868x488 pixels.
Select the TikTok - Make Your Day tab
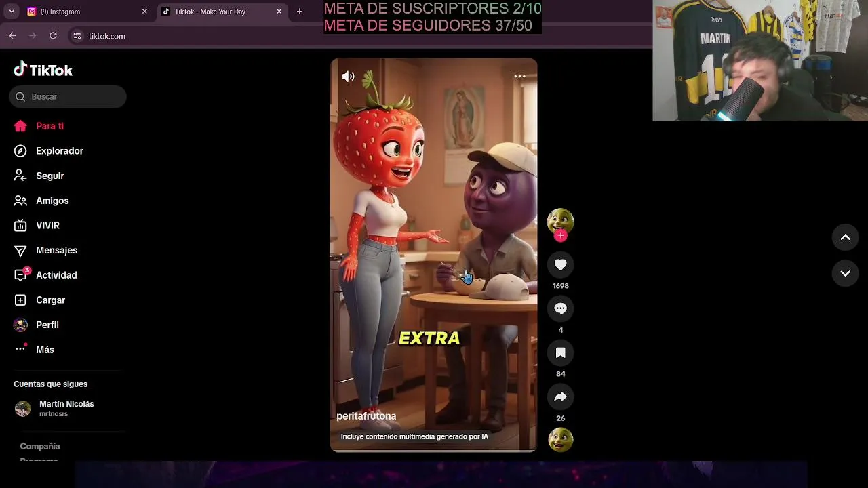click(x=221, y=12)
